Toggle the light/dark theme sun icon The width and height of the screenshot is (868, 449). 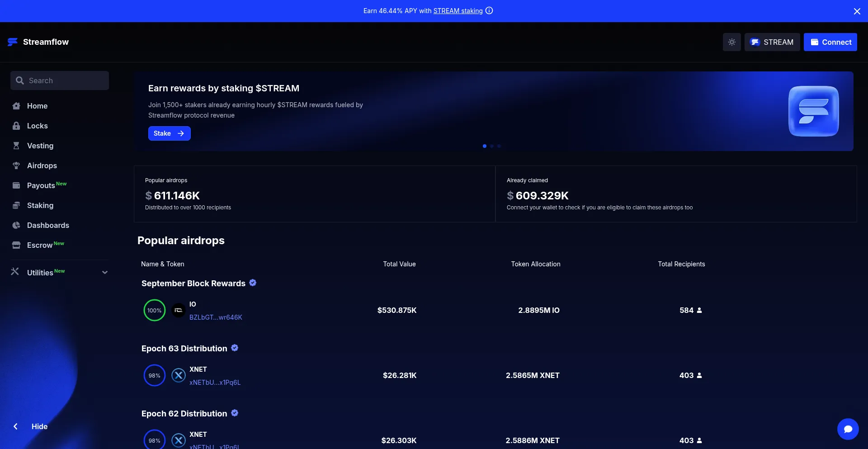pyautogui.click(x=731, y=42)
